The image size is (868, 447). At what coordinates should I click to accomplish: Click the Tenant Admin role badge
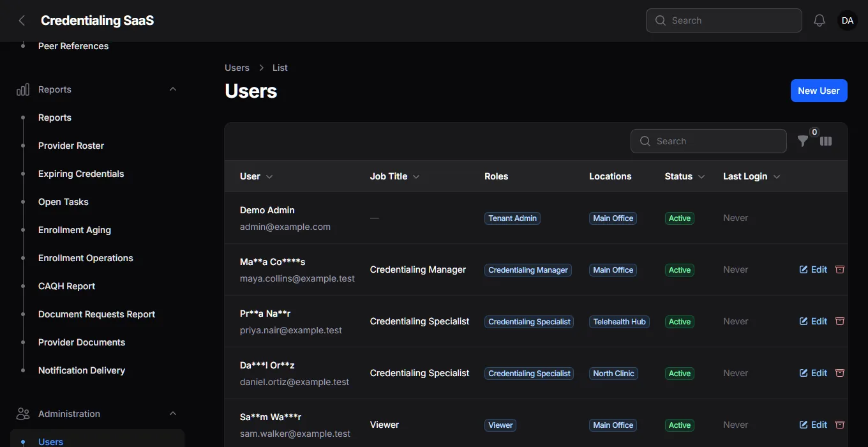tap(513, 218)
